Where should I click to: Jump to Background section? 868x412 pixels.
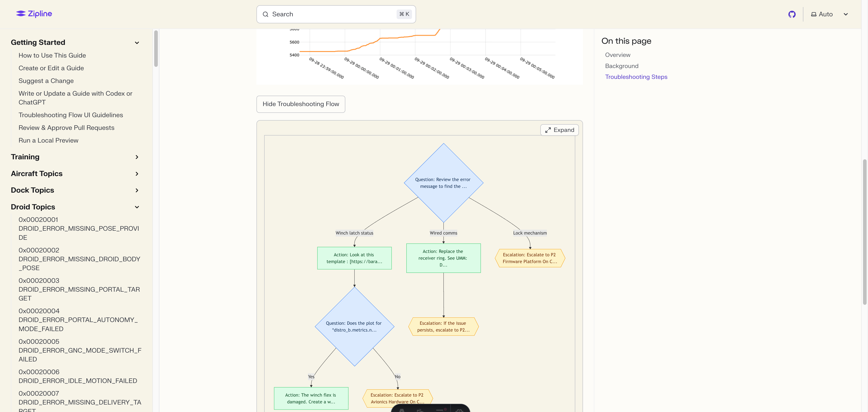[x=622, y=66]
